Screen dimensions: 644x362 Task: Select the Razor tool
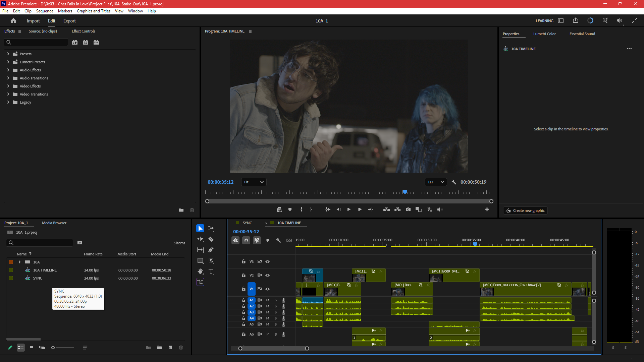(211, 239)
